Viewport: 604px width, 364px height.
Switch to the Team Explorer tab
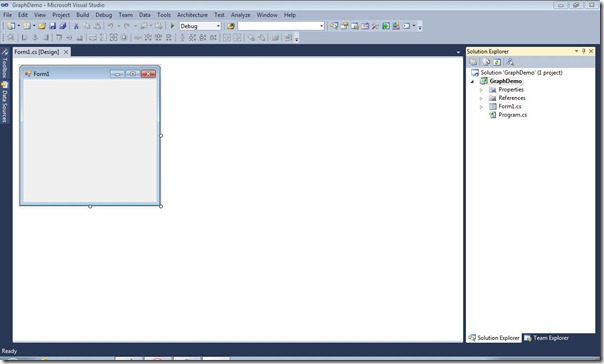(x=547, y=338)
